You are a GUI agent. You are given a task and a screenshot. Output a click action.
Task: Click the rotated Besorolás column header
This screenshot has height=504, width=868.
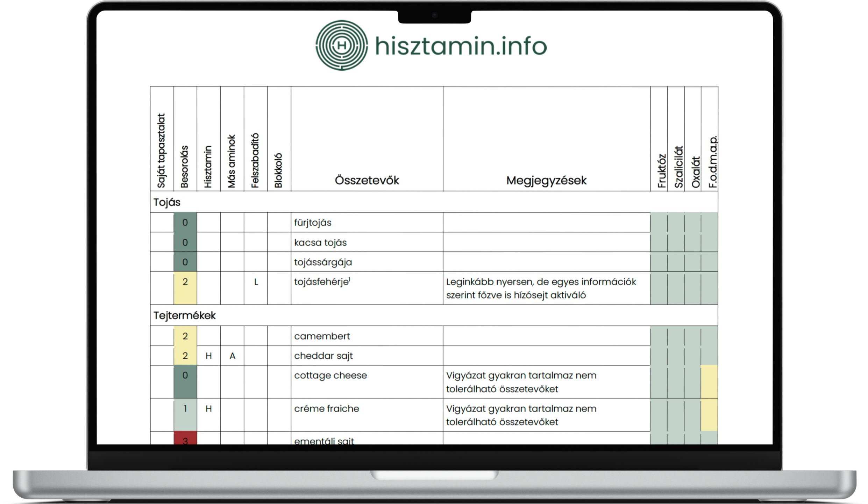coord(185,167)
